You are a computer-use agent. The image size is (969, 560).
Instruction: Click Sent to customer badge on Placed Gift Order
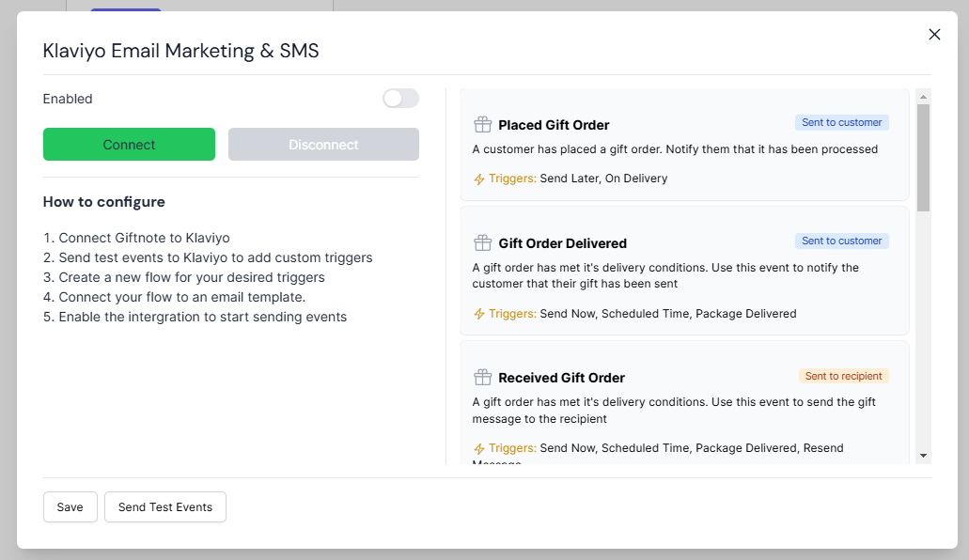(842, 122)
